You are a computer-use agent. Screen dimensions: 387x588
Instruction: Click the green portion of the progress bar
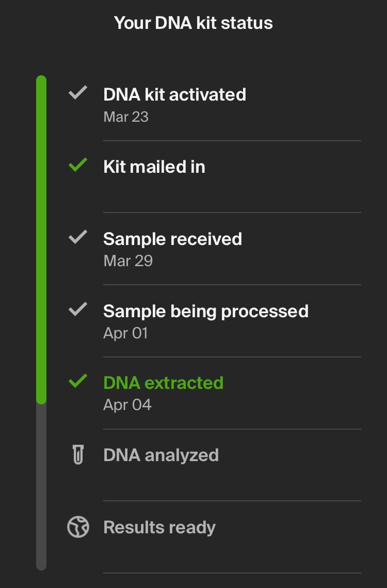pyautogui.click(x=41, y=237)
